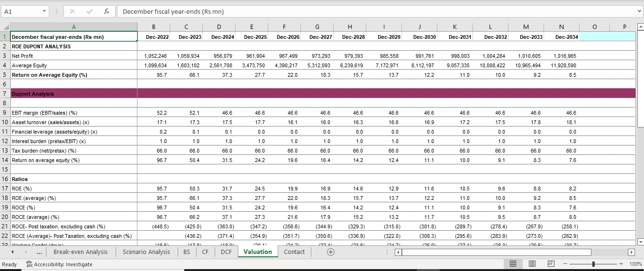Click horizontal scrollbar left arrow
The image size is (644, 271).
tap(399, 252)
